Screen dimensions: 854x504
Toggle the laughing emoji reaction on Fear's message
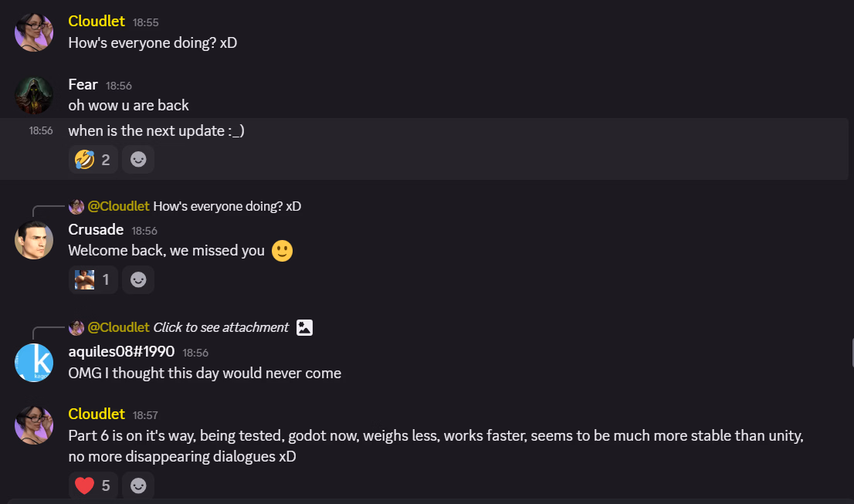tap(93, 160)
